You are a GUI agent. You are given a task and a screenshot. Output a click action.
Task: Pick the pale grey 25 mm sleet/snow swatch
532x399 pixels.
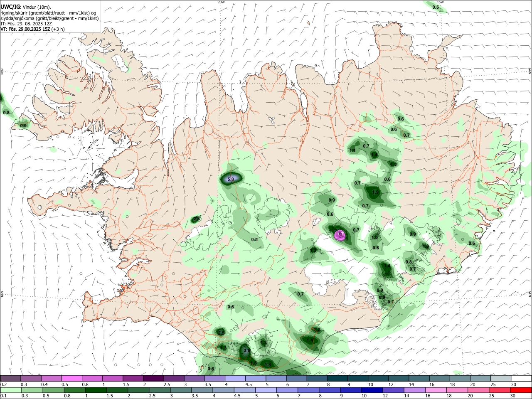click(501, 379)
